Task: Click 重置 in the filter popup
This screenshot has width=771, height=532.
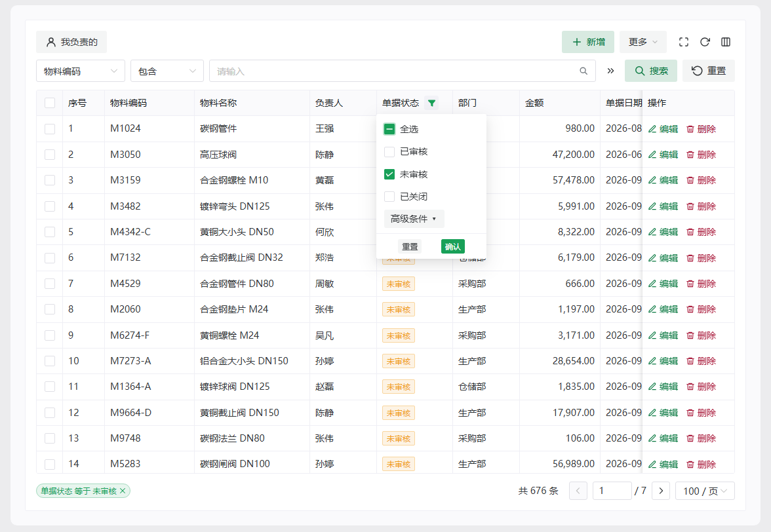Action: coord(410,246)
